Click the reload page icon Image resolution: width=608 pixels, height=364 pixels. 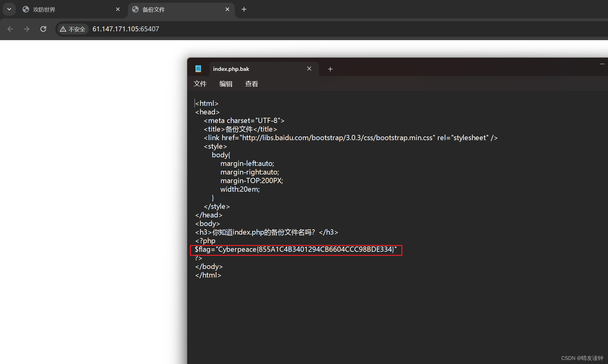pyautogui.click(x=43, y=29)
